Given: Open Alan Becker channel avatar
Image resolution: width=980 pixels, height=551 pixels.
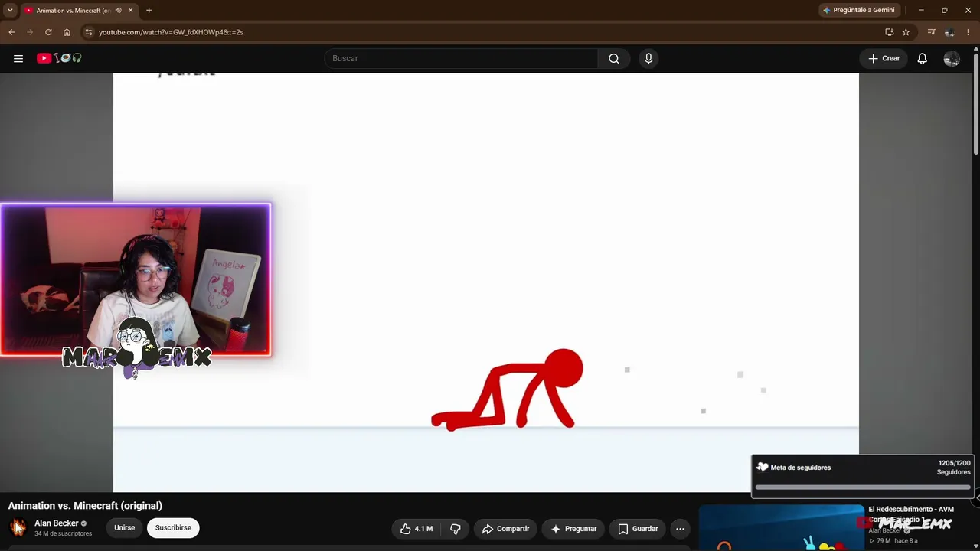Looking at the screenshot, I should (18, 527).
